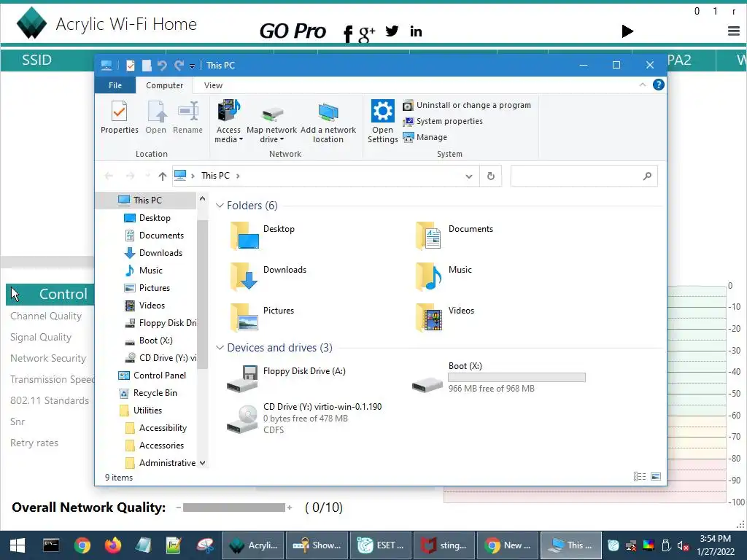This screenshot has height=560, width=747.
Task: Select the Desktop folder in main pane
Action: click(x=262, y=236)
